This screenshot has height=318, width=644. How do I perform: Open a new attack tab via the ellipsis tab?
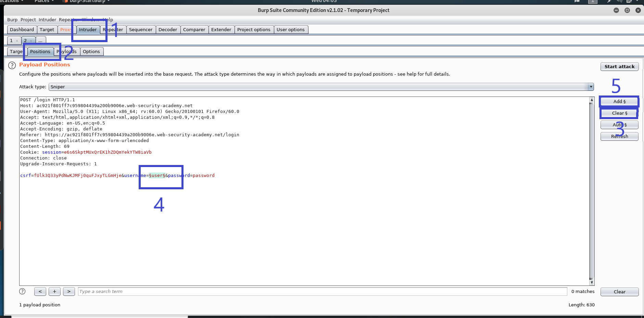[40, 41]
